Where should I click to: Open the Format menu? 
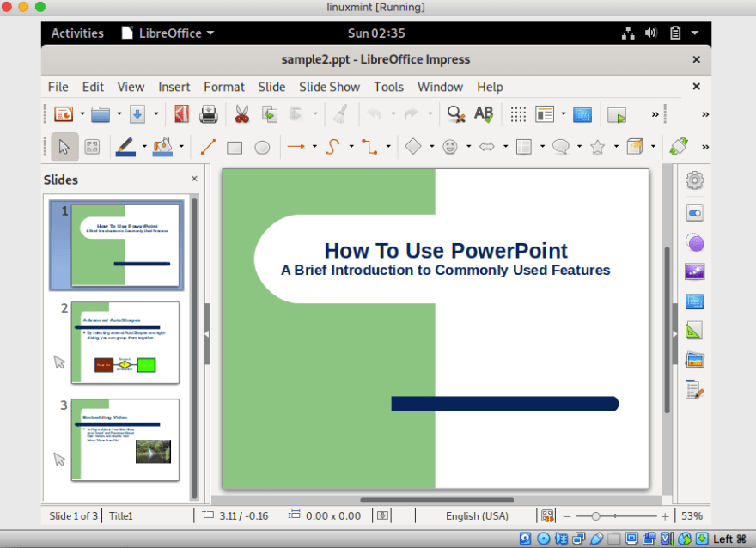pyautogui.click(x=224, y=87)
